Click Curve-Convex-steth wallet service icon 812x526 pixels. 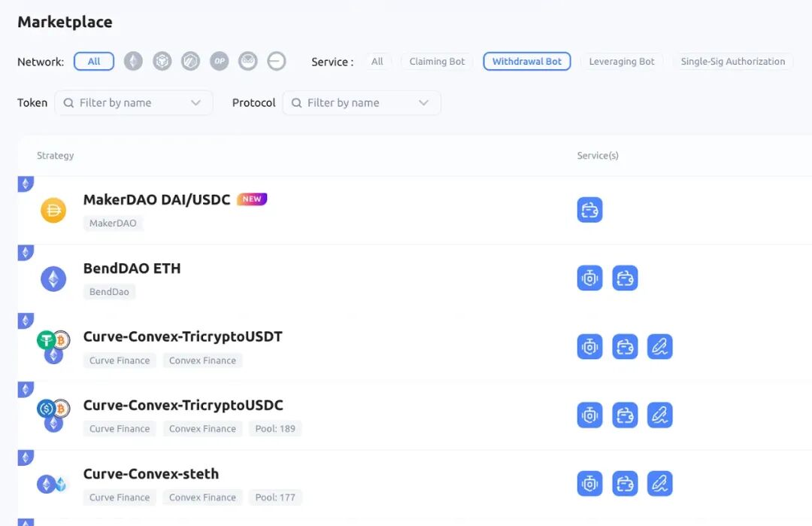pos(625,484)
